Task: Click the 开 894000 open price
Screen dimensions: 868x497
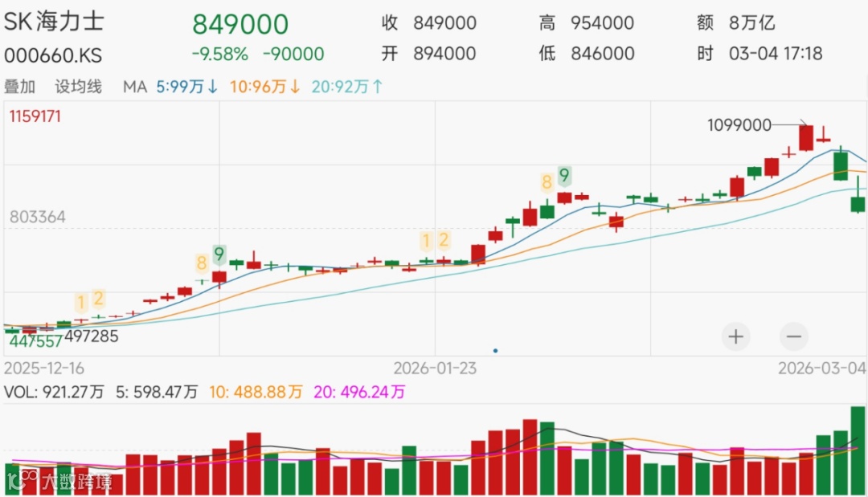Action: point(428,54)
